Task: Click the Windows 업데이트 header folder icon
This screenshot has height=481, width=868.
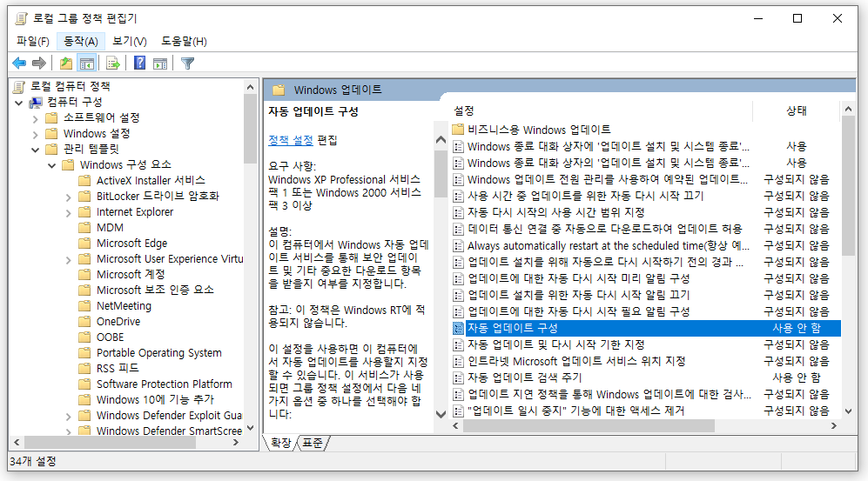Action: tap(279, 90)
